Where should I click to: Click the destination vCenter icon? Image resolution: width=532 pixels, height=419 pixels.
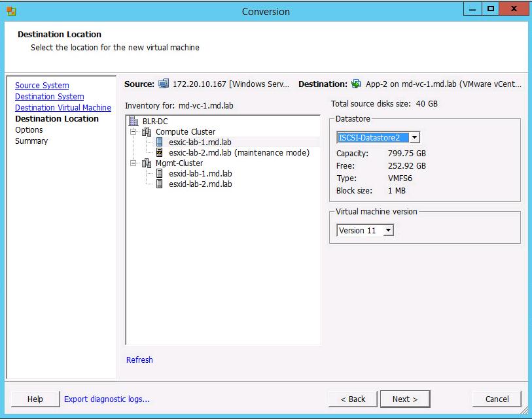(356, 84)
